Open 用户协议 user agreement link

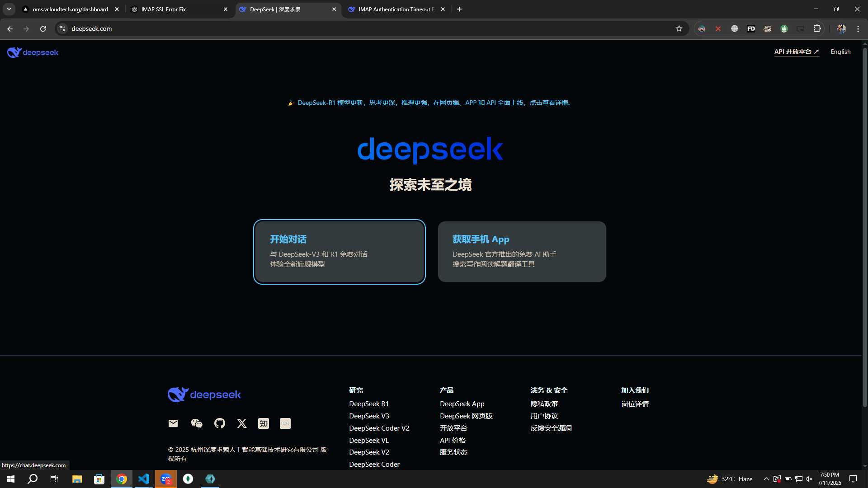click(x=544, y=416)
